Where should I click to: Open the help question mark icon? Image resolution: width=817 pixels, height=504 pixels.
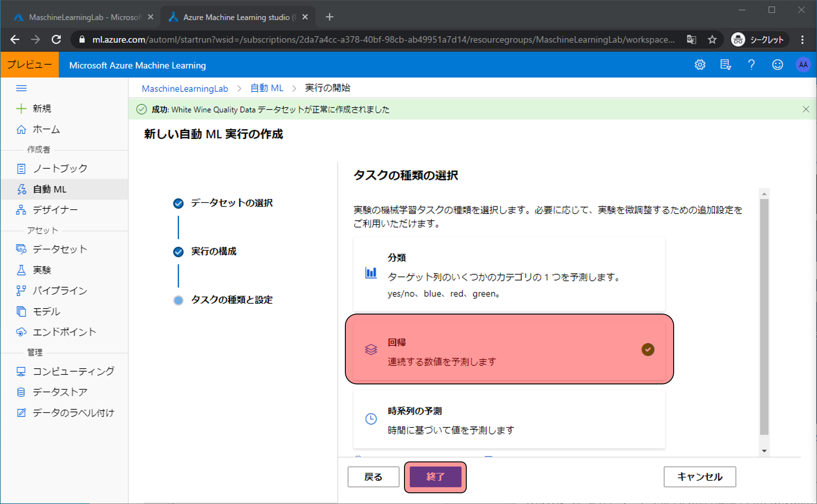tap(751, 65)
